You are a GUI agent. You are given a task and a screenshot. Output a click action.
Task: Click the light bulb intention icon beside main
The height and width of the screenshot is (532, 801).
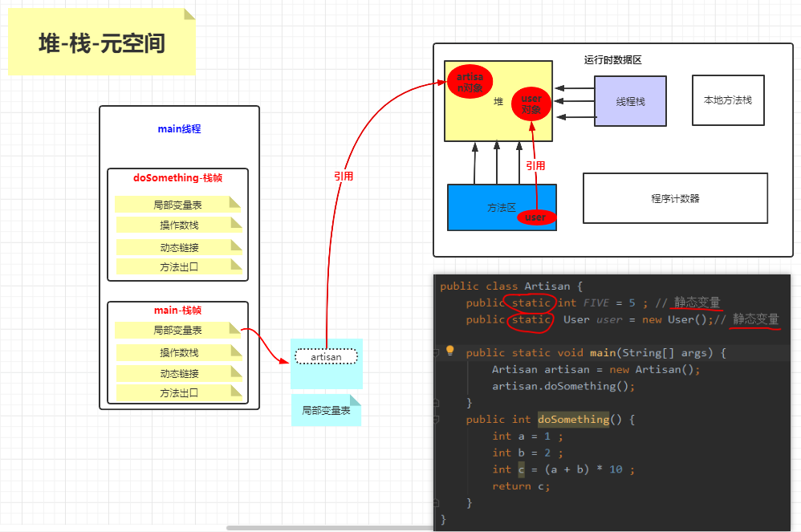click(449, 351)
